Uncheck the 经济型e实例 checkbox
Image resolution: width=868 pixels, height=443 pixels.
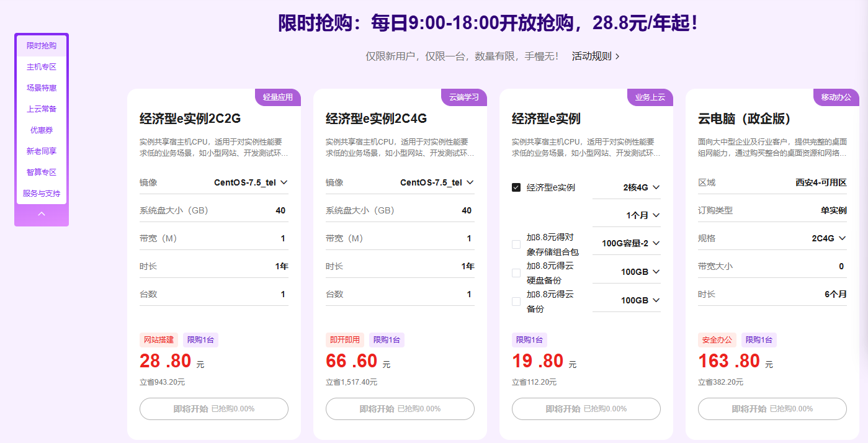pos(516,187)
